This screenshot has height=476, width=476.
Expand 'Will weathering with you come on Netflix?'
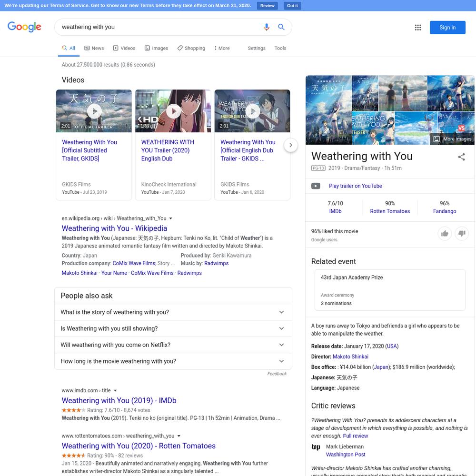(173, 345)
